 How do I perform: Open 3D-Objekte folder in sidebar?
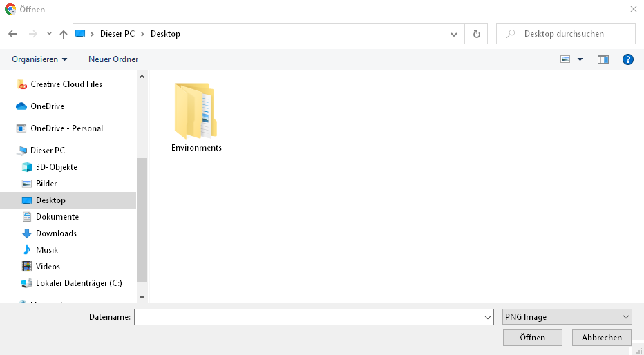(x=56, y=167)
